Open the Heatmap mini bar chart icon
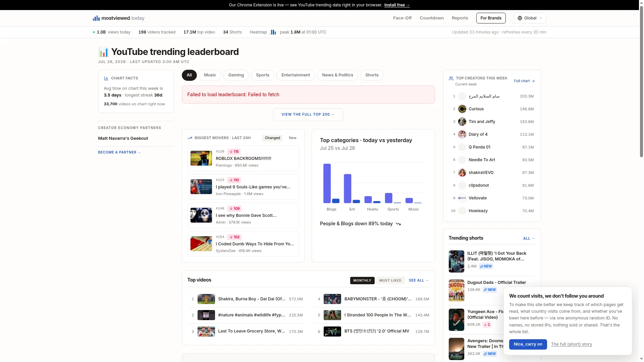 pyautogui.click(x=273, y=32)
